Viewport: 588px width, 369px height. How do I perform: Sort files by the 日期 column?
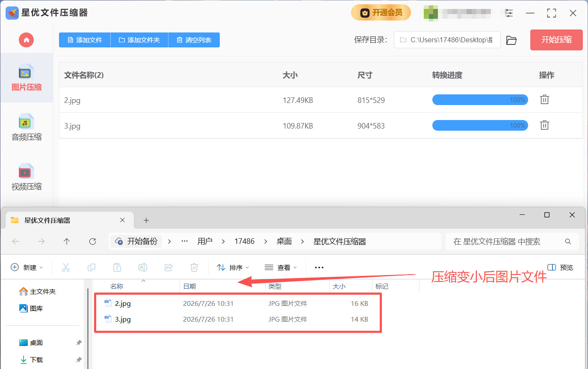(x=189, y=286)
